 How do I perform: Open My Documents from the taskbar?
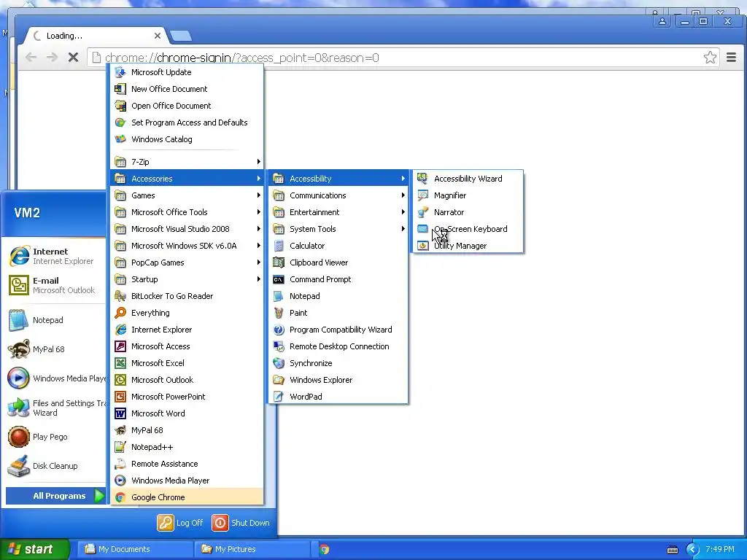pos(134,549)
